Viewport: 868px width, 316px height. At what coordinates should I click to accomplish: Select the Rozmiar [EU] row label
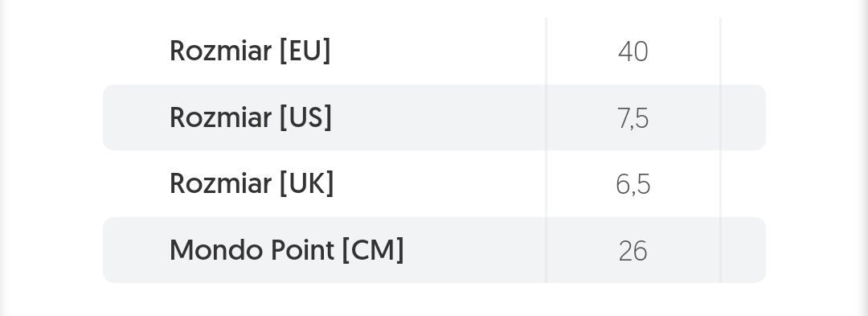coord(250,51)
